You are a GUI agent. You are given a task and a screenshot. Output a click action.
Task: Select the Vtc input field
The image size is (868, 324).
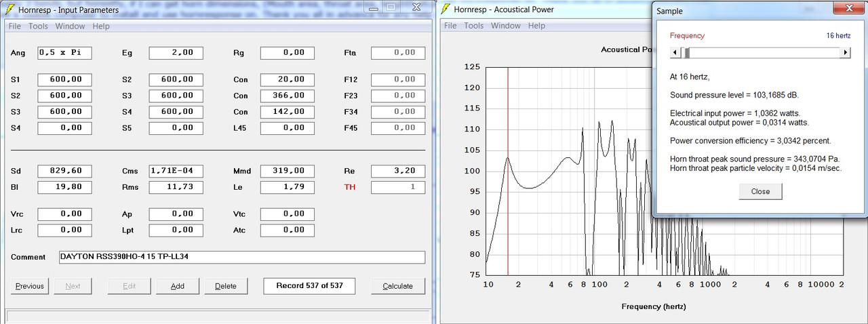pos(287,214)
